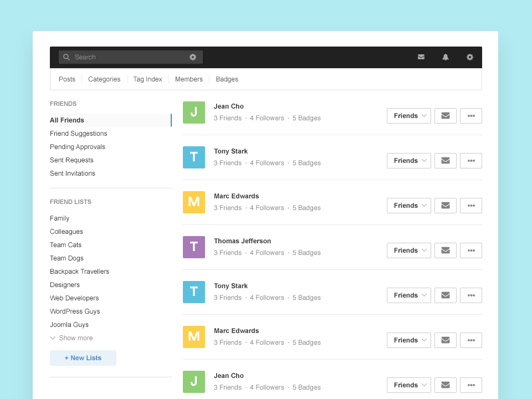Send Marc Edwards a message with the envelope icon
Image resolution: width=532 pixels, height=399 pixels.
[x=446, y=205]
